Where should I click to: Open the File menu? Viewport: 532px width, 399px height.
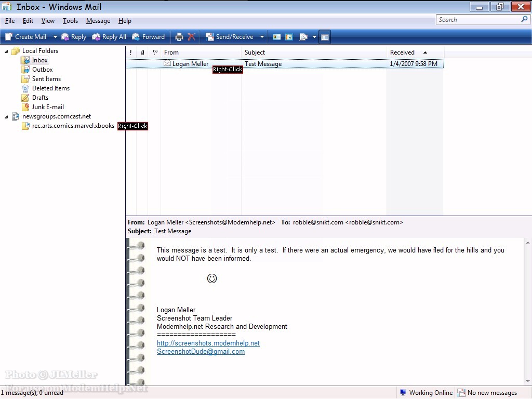point(10,21)
